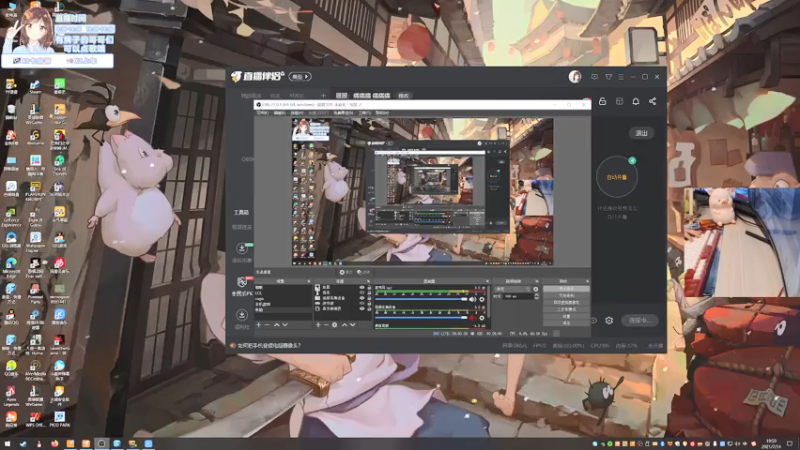This screenshot has height=450, width=800.
Task: Remove a scene with the OBS scenes minus button
Action: tap(267, 324)
